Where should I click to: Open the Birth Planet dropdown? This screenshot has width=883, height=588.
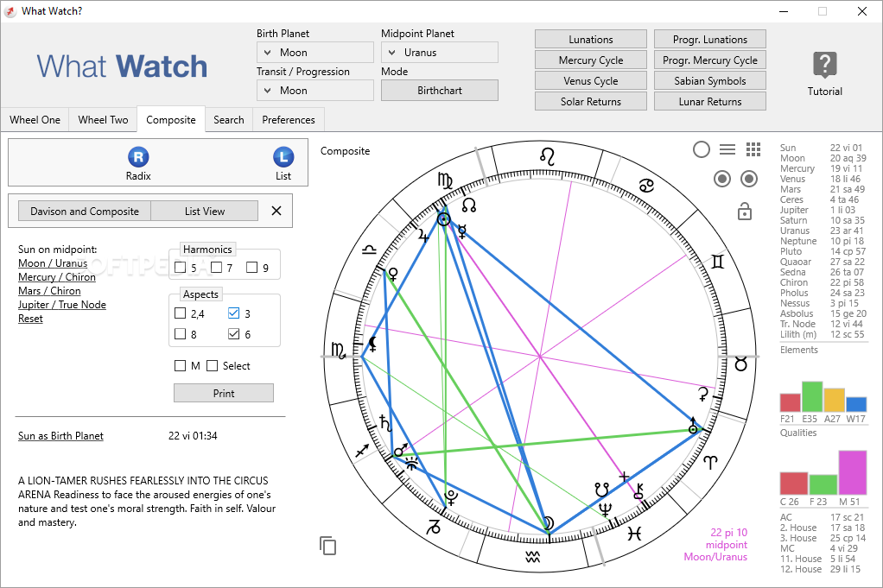click(314, 53)
